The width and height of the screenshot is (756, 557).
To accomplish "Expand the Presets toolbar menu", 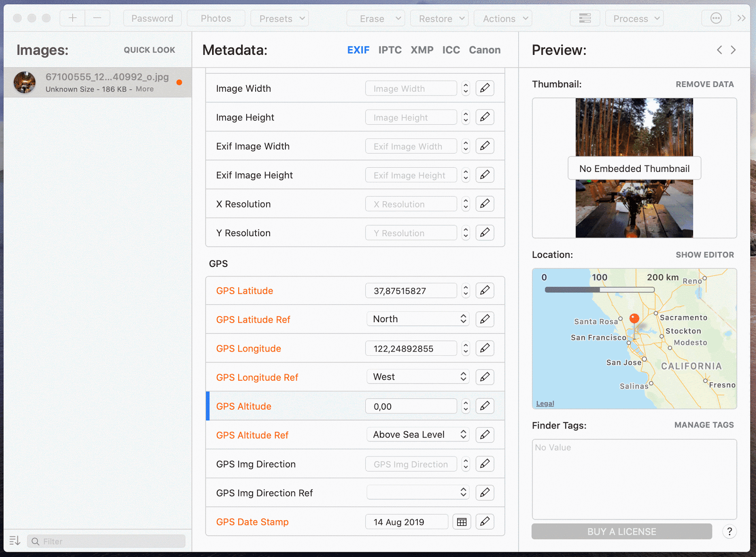I will [280, 18].
